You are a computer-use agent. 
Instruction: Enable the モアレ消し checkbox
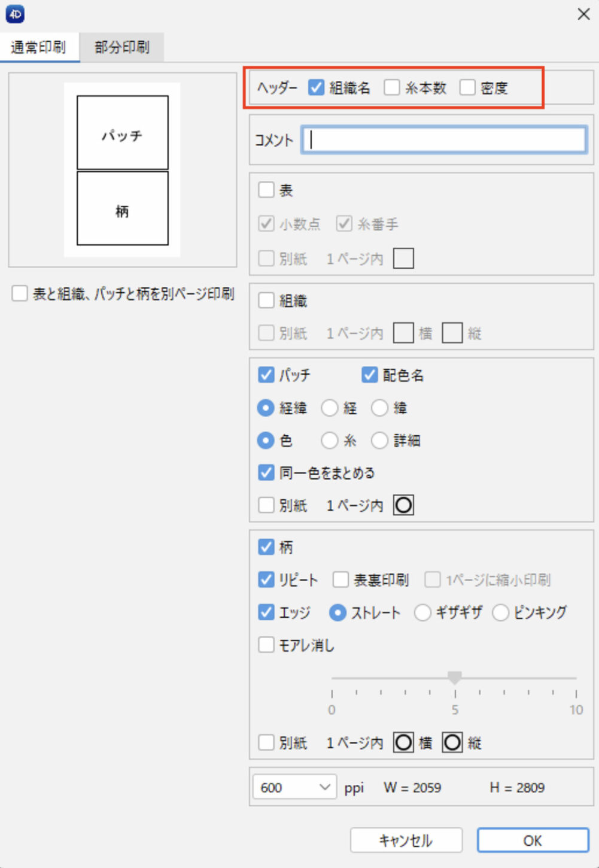(266, 645)
